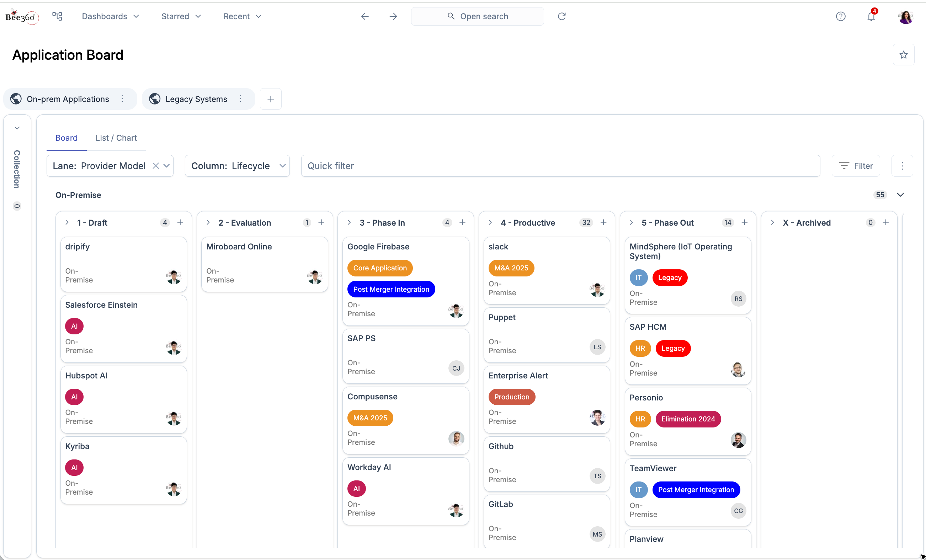Click the back navigation arrow
926x560 pixels.
pyautogui.click(x=364, y=16)
